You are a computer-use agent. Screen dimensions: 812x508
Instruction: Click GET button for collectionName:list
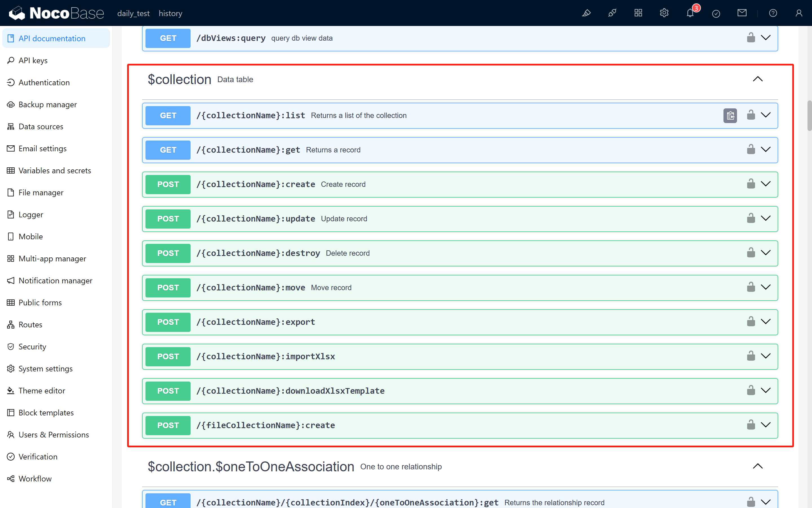pyautogui.click(x=168, y=116)
